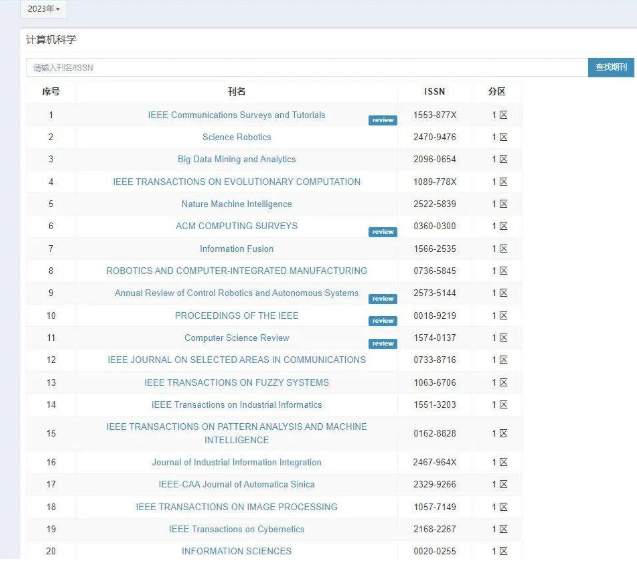Open IEEE Transactions on Industrial Informatics link

(236, 405)
